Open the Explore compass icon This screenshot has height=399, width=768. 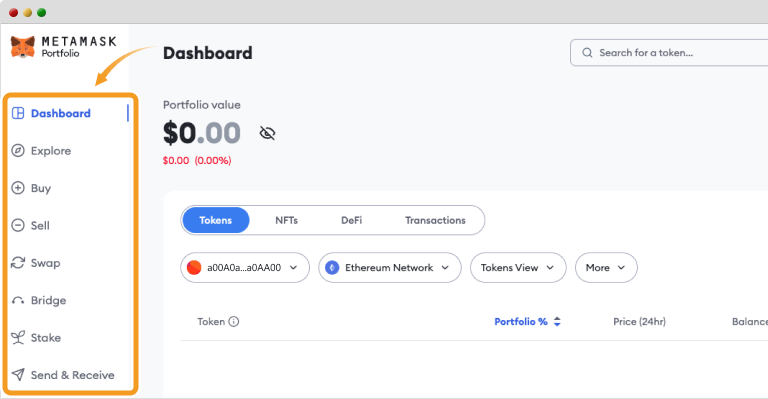(x=18, y=150)
